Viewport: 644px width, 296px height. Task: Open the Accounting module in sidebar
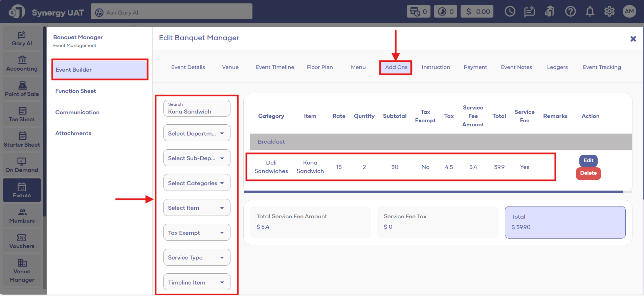[22, 64]
